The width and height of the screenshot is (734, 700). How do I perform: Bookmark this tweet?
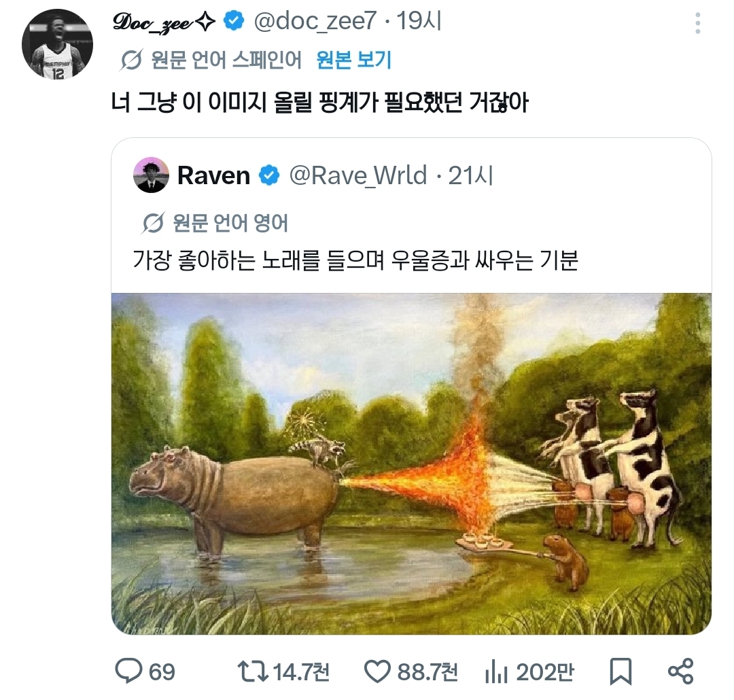(x=620, y=672)
